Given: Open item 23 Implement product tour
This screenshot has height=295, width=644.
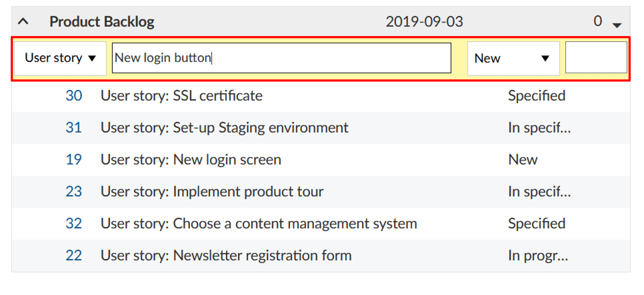Looking at the screenshot, I should click(74, 192).
